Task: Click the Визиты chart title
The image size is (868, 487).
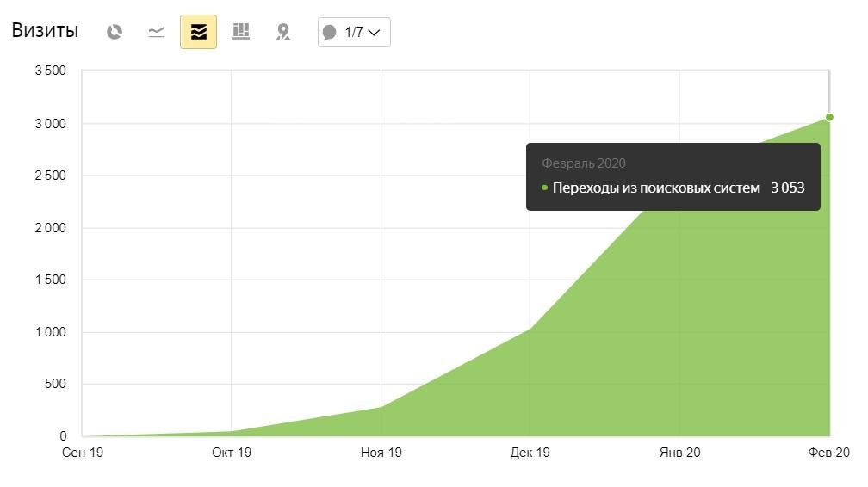Action: pos(45,30)
